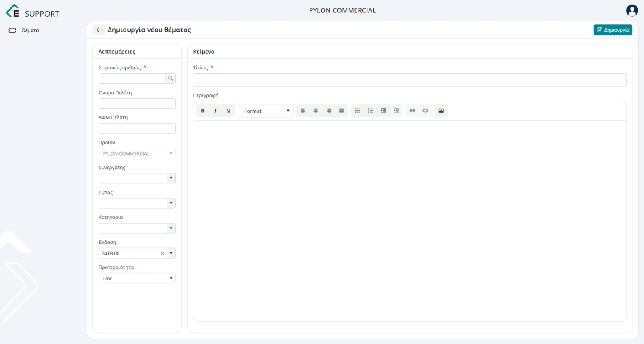Click into the Τίτλος input field
The width and height of the screenshot is (644, 344).
[x=409, y=80]
